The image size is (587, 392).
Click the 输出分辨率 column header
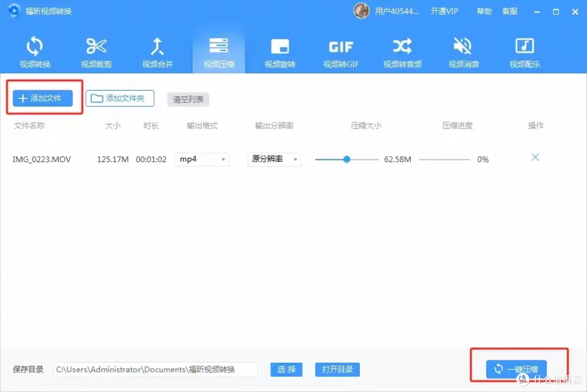point(274,126)
